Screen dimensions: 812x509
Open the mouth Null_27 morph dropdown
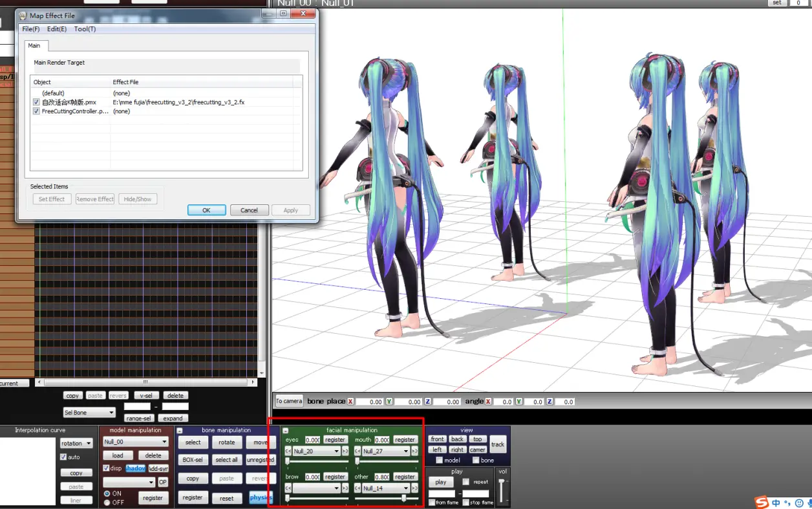(386, 451)
